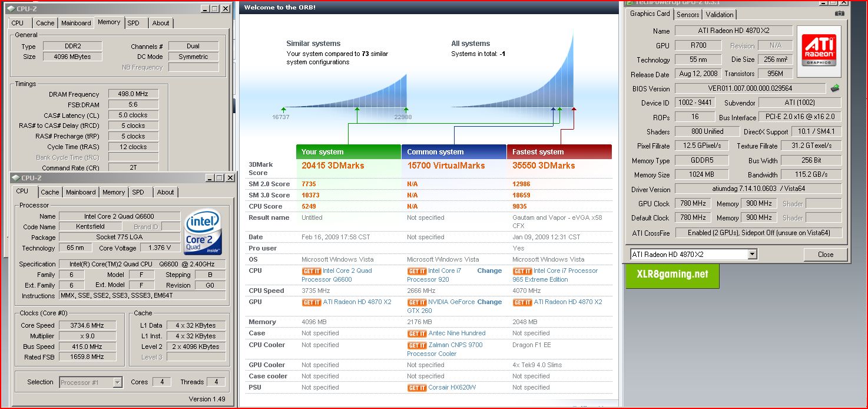Viewport: 868px width, 409px height.
Task: Click the BIOS save chip icon in GPU-Z
Action: [835, 88]
